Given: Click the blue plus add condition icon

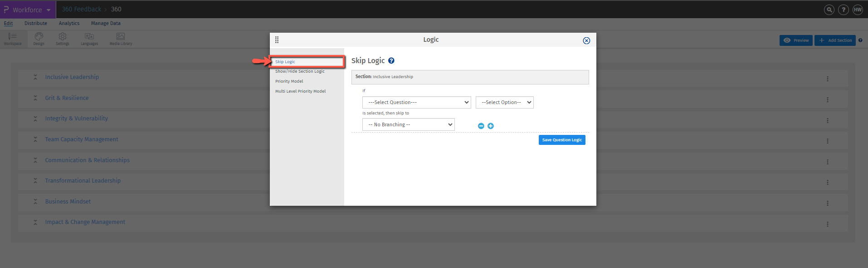Looking at the screenshot, I should tap(491, 126).
